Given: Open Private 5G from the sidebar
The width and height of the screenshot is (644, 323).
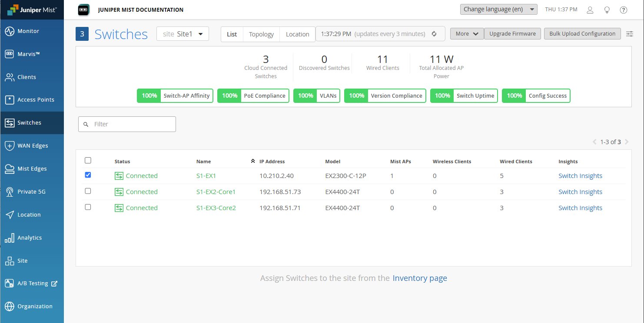Looking at the screenshot, I should point(32,191).
